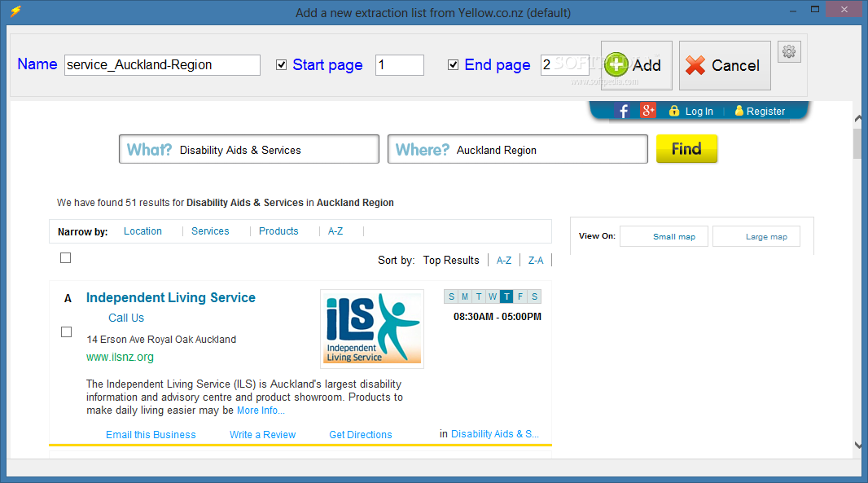This screenshot has width=868, height=483.
Task: Open the settings gear icon
Action: (x=789, y=52)
